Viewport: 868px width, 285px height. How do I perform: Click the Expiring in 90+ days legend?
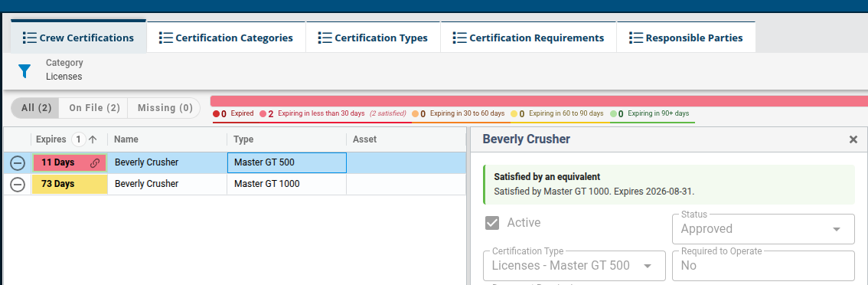650,113
